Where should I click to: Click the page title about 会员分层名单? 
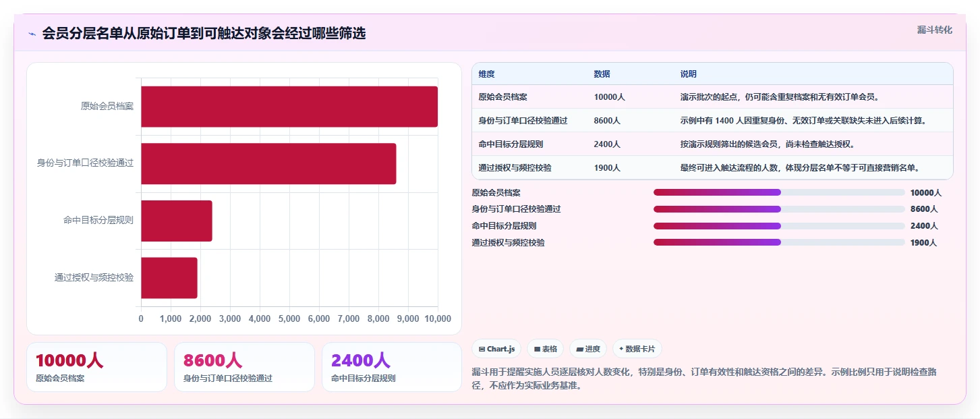click(x=204, y=34)
